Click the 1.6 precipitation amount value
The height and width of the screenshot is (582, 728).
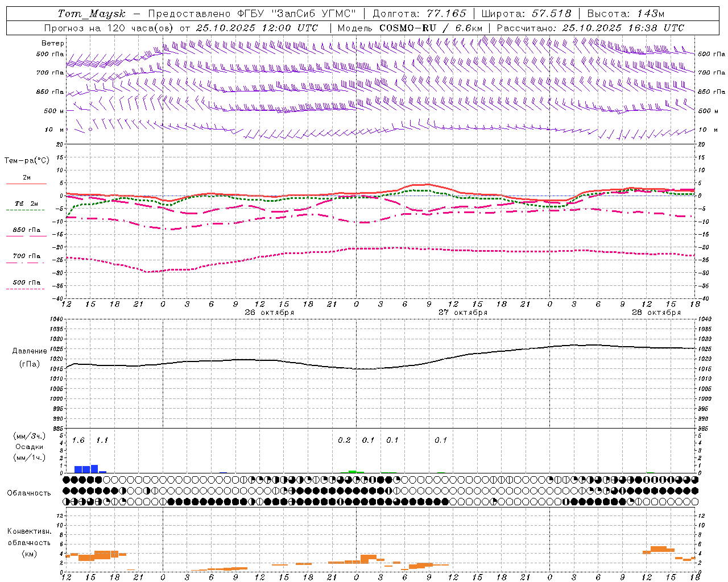(78, 440)
